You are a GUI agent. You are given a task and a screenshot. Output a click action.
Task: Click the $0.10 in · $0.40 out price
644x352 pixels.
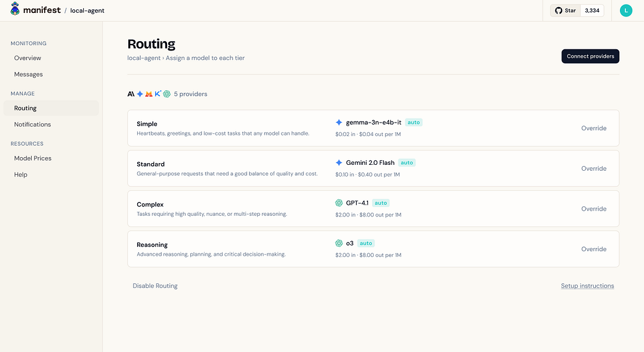(367, 174)
